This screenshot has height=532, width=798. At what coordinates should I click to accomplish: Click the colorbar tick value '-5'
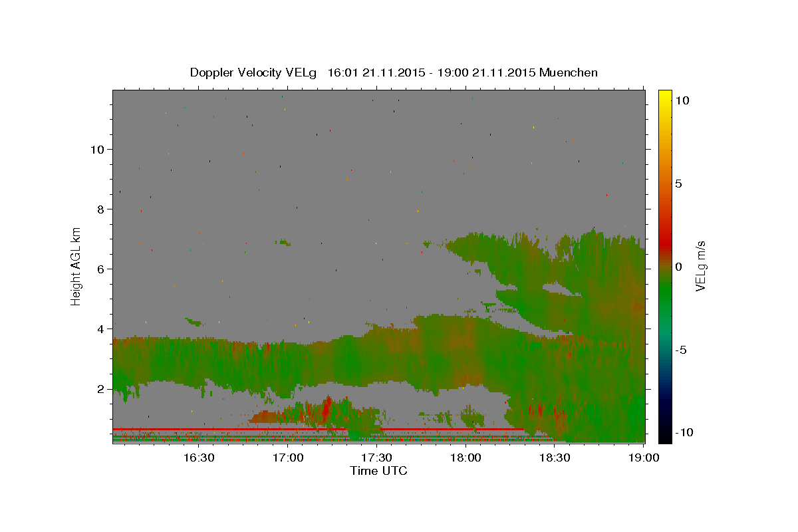681,350
